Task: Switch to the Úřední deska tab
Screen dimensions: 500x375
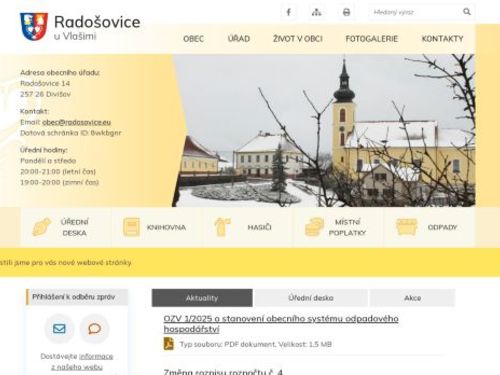Action: point(311,298)
